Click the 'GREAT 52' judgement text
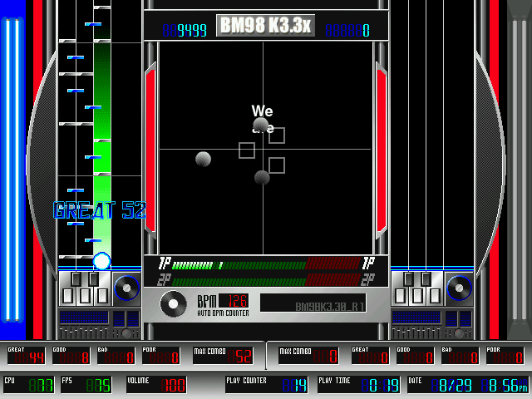This screenshot has height=399, width=532. pos(100,210)
